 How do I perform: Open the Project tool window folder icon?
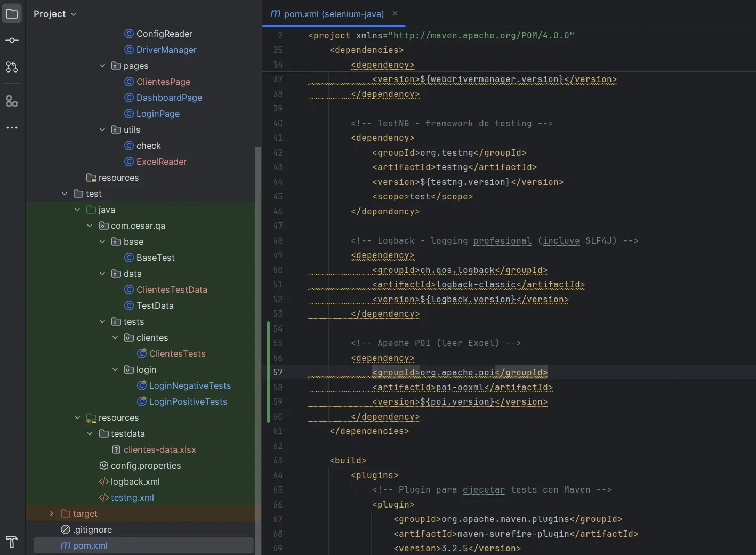(x=12, y=13)
